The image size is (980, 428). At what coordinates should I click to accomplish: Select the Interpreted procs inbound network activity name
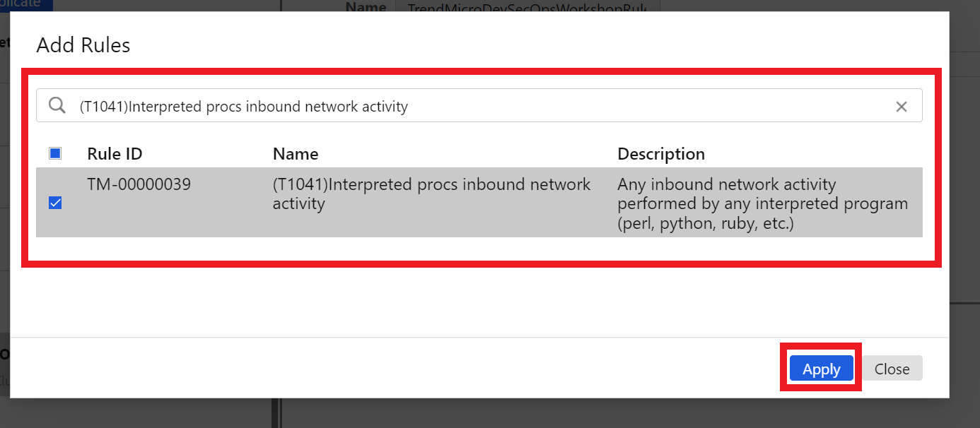click(431, 194)
